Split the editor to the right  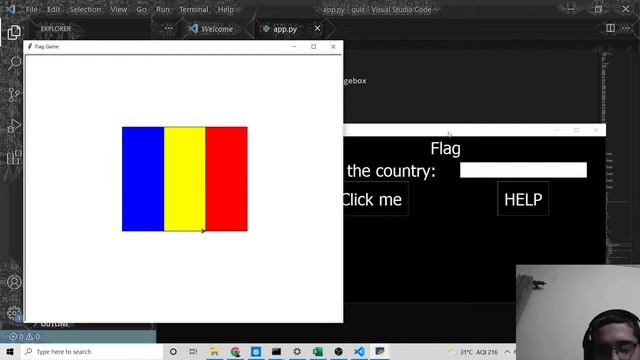(x=610, y=28)
